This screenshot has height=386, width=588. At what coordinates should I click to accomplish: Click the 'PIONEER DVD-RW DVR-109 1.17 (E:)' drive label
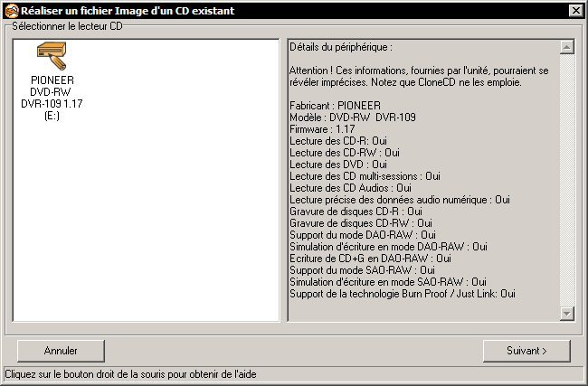tap(52, 98)
